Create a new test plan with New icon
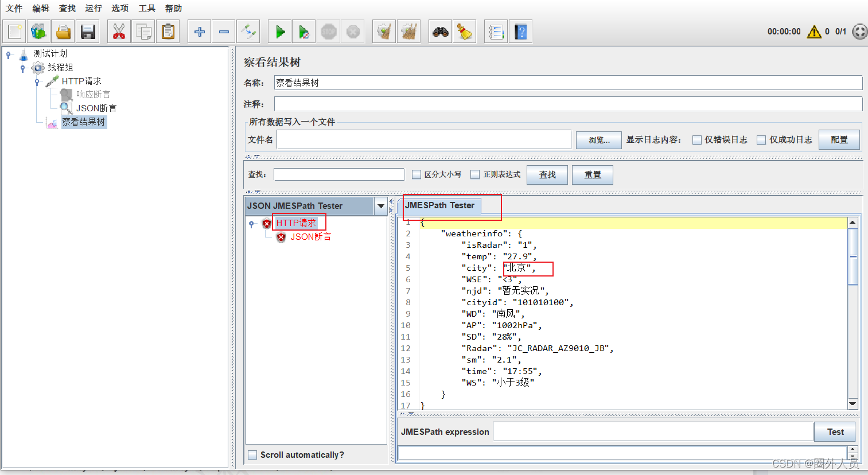Screen dimensions: 868x475 tap(15, 32)
